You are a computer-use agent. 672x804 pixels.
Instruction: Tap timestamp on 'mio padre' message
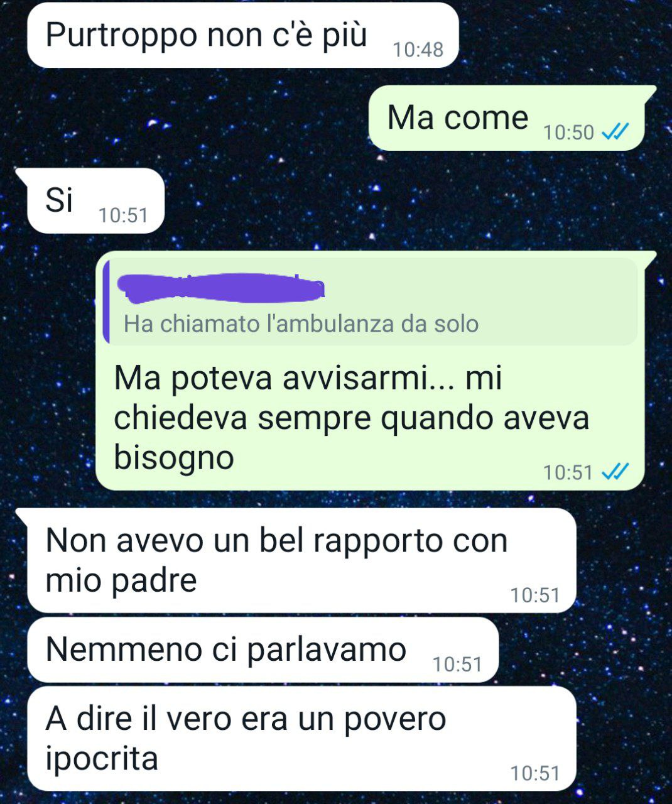tap(535, 595)
